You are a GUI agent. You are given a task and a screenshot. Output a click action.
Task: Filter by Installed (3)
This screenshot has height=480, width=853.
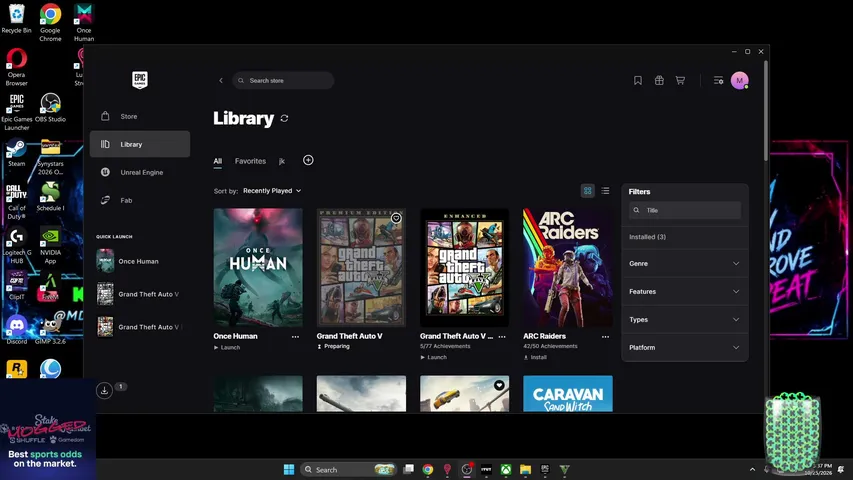coord(647,237)
